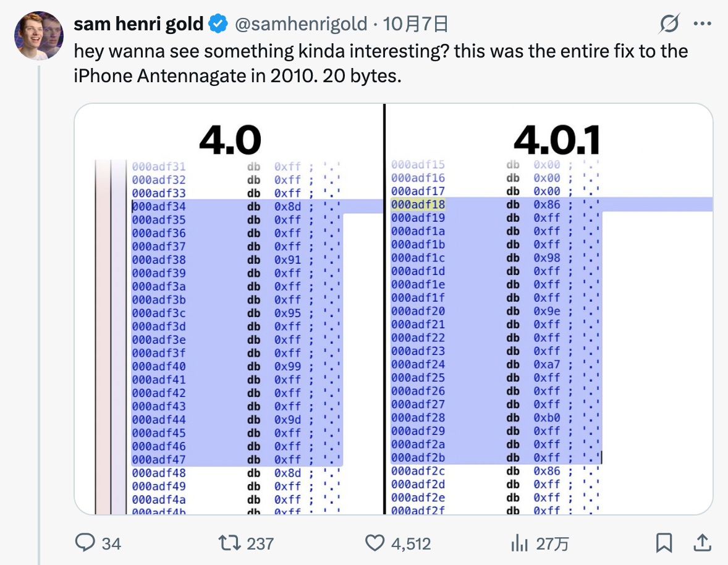Screen dimensions: 728x565
Task: Open sam henri gold's profile avatar
Action: point(39,35)
